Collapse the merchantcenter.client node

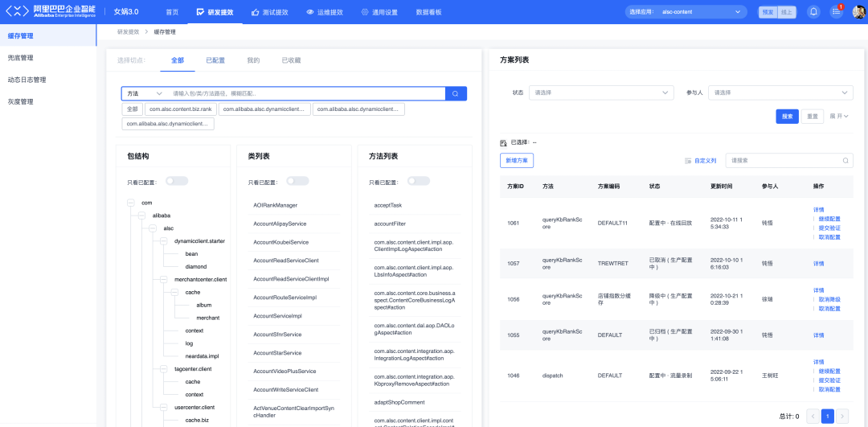coord(163,279)
